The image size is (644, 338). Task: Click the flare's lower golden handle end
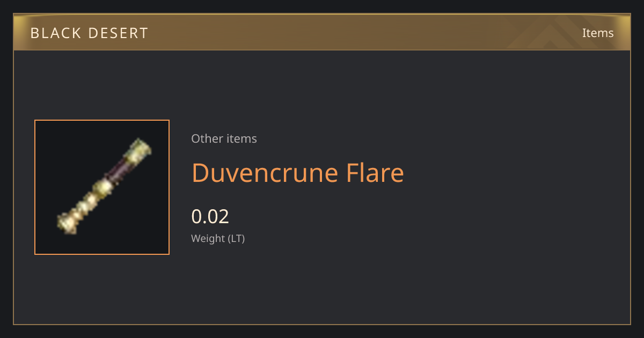coord(68,221)
